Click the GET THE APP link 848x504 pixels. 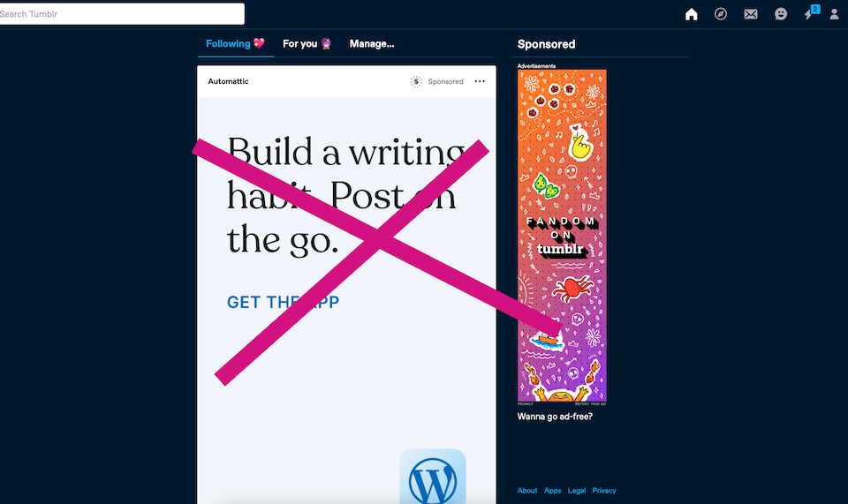coord(283,303)
